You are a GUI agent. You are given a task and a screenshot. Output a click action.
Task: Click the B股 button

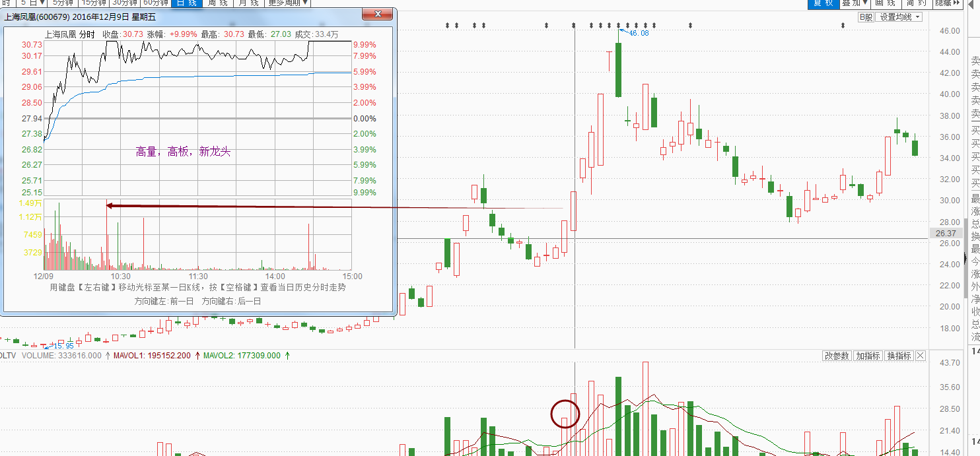865,17
